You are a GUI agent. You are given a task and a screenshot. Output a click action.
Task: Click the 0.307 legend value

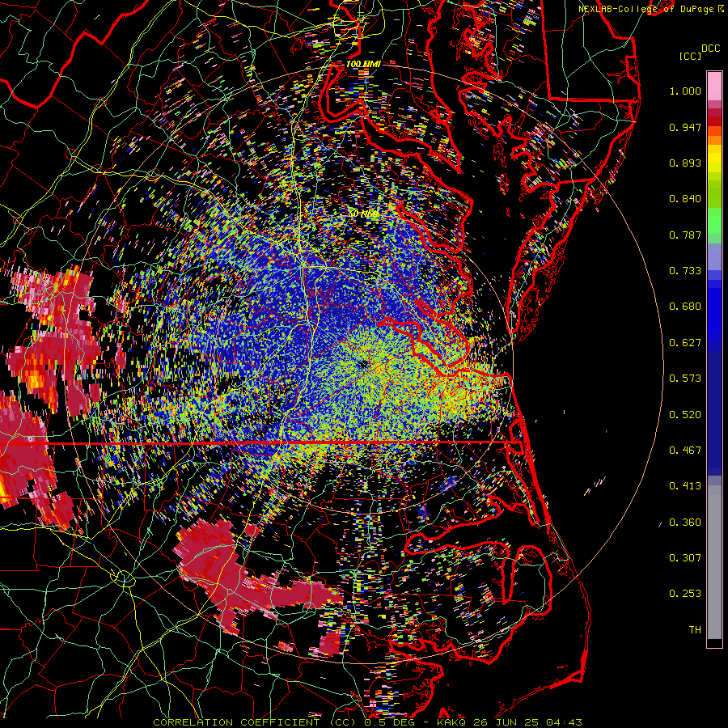[685, 558]
